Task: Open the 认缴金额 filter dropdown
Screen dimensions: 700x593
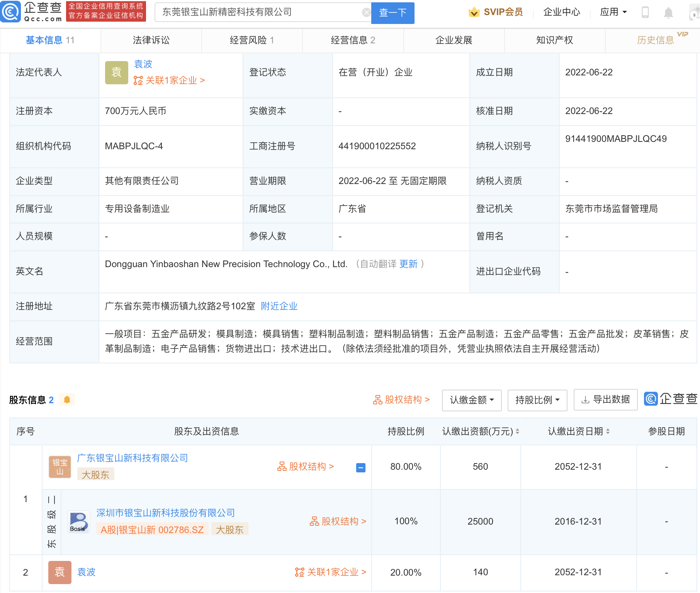Action: click(472, 400)
